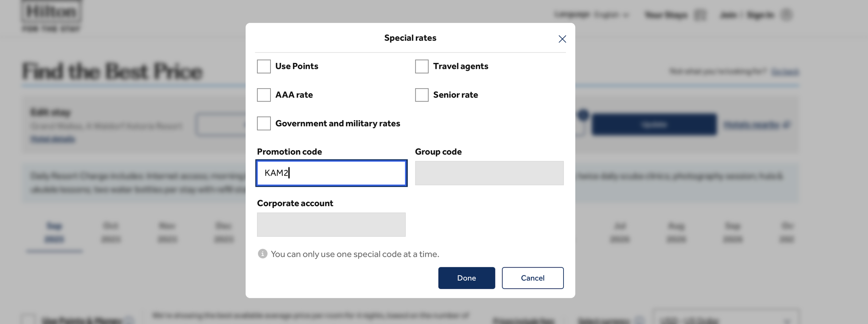The width and height of the screenshot is (868, 324).
Task: Open the Language dropdown in the header
Action: (592, 15)
